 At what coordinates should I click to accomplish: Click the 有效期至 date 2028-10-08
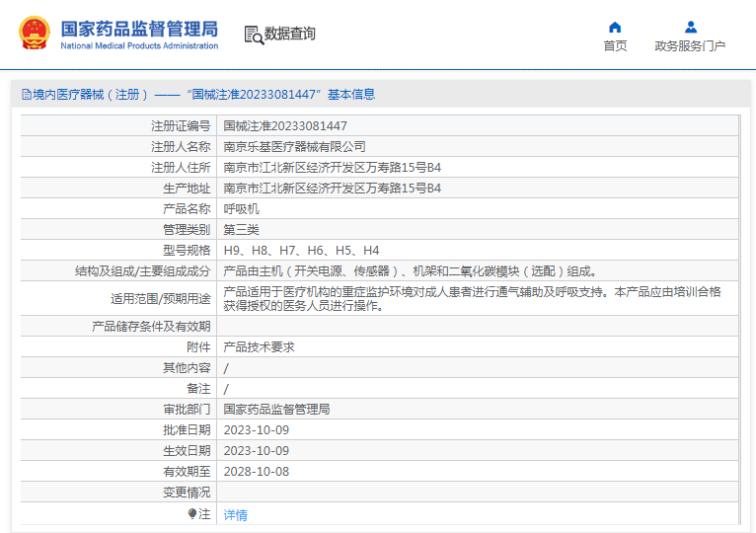click(x=256, y=471)
